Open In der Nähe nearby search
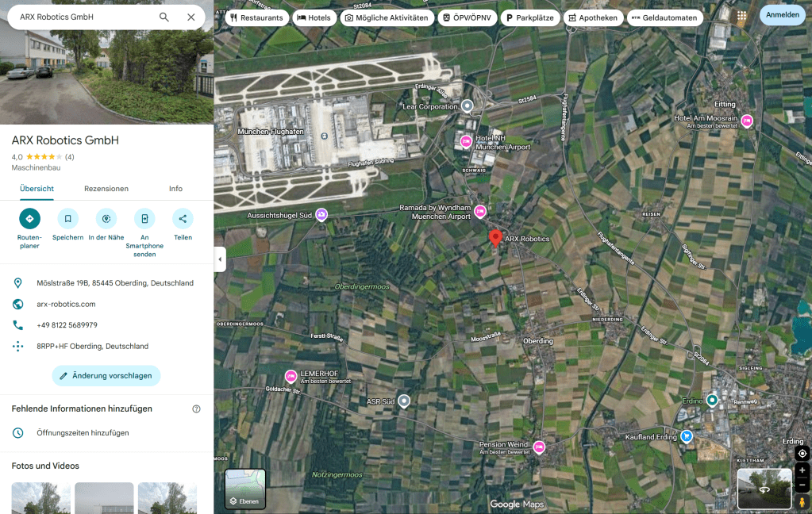The image size is (812, 514). [x=106, y=219]
